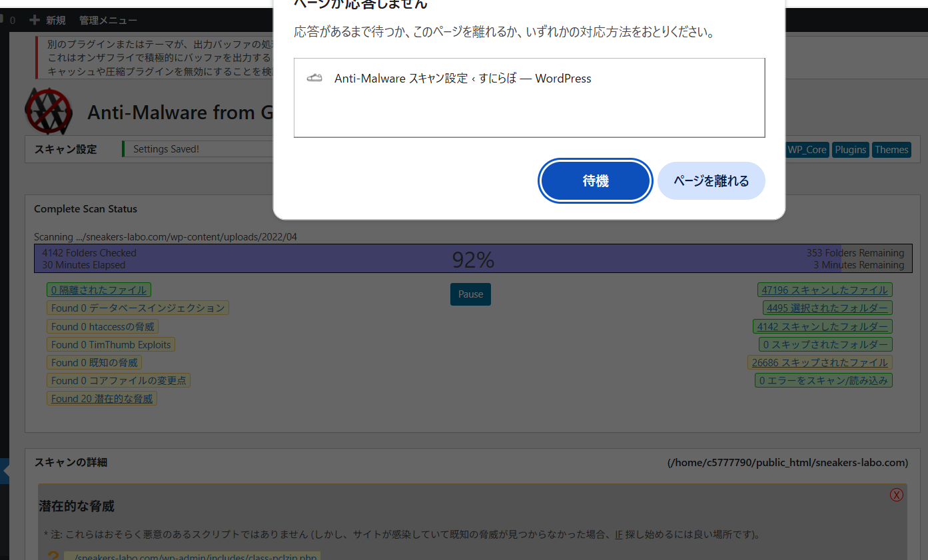Open 0 エラーをスキャン/読み込み link

[823, 380]
